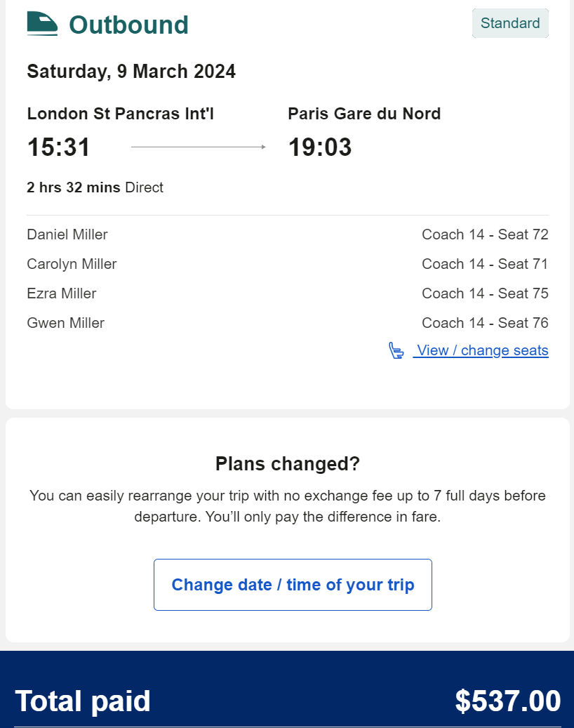
Task: Click the 2 hrs 32 mins Direct text
Action: 95,187
